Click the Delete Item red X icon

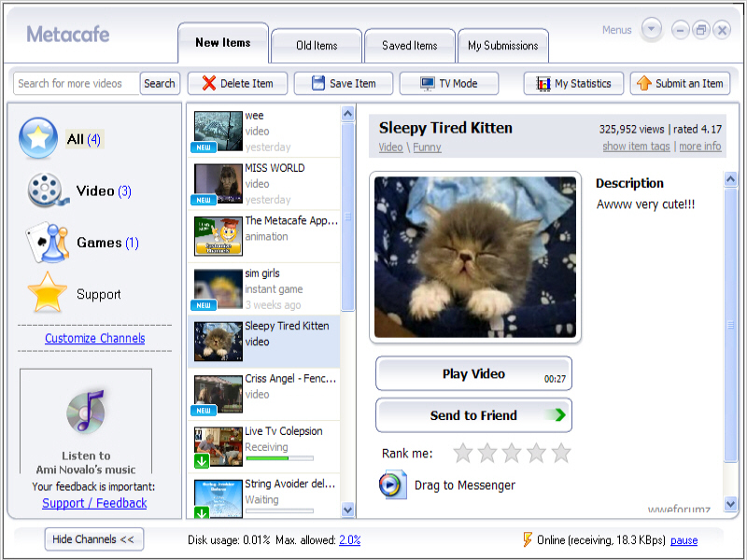coord(209,83)
